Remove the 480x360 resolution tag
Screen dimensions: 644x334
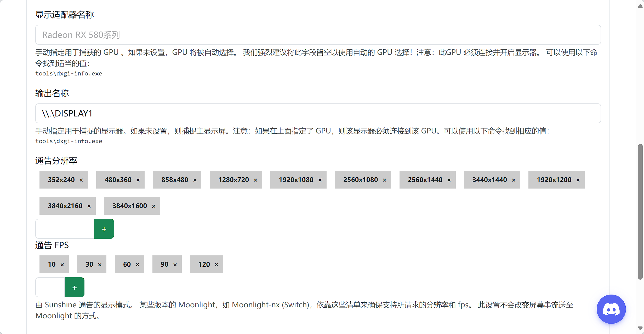(x=138, y=180)
